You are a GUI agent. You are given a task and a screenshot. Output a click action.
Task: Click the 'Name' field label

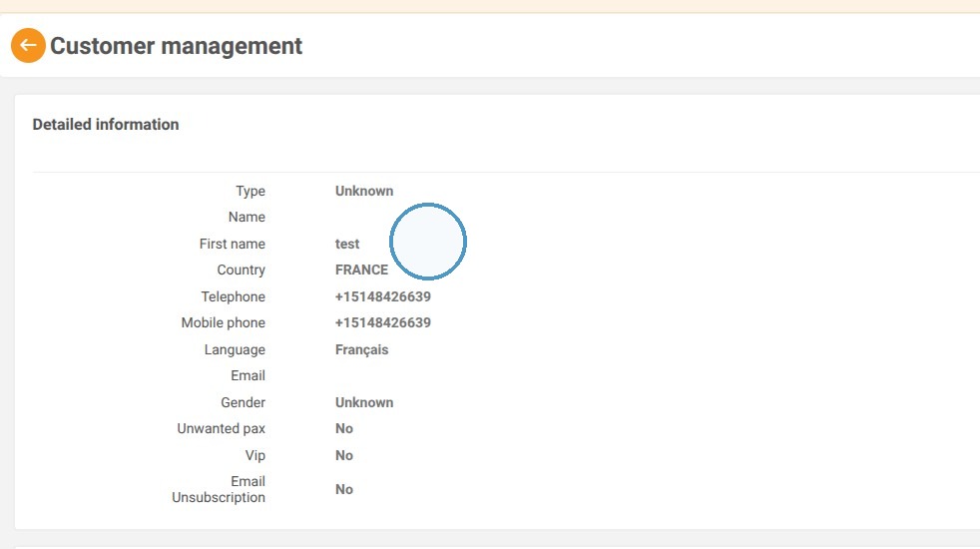[246, 217]
